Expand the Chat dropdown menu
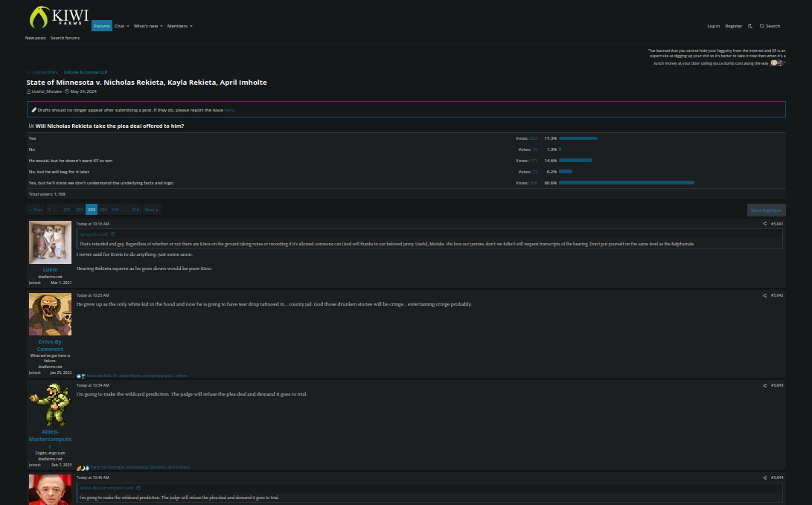 (x=122, y=26)
